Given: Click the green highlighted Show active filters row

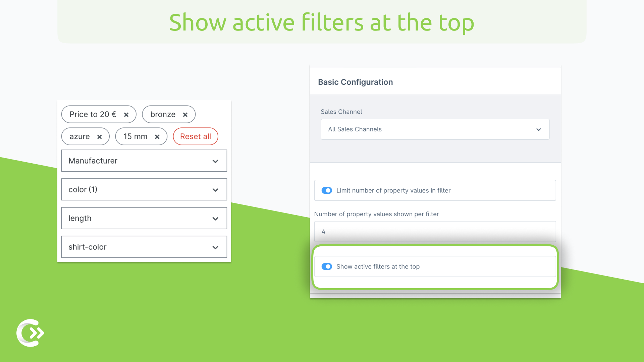Looking at the screenshot, I should click(435, 266).
